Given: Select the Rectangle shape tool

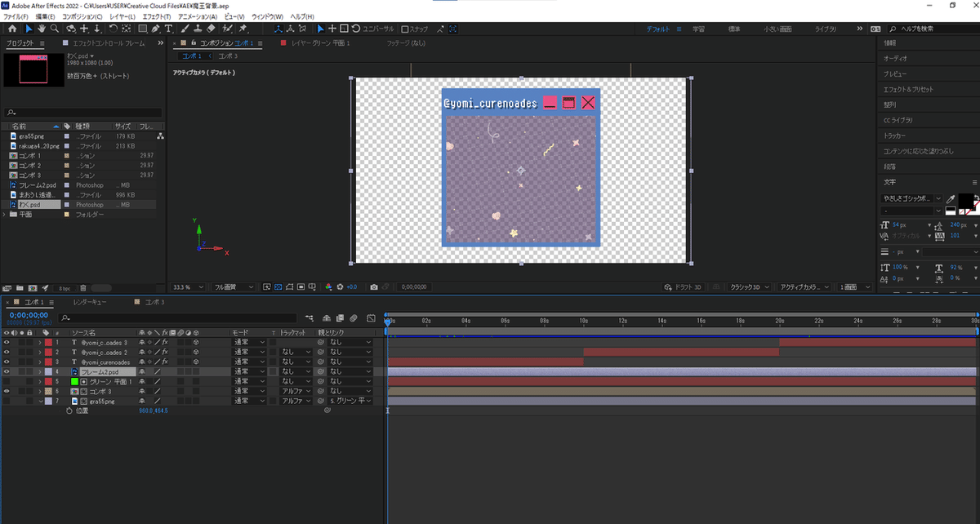Looking at the screenshot, I should coord(140,29).
